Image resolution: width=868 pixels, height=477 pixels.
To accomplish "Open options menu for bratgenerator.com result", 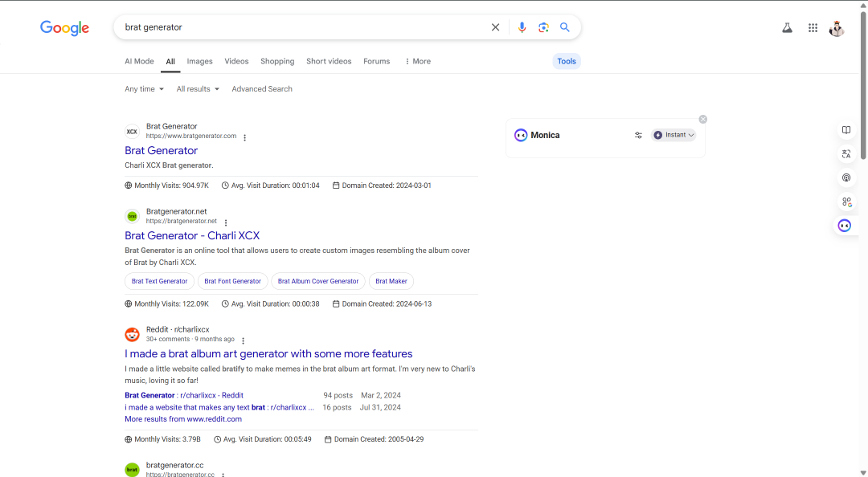I will (x=244, y=137).
